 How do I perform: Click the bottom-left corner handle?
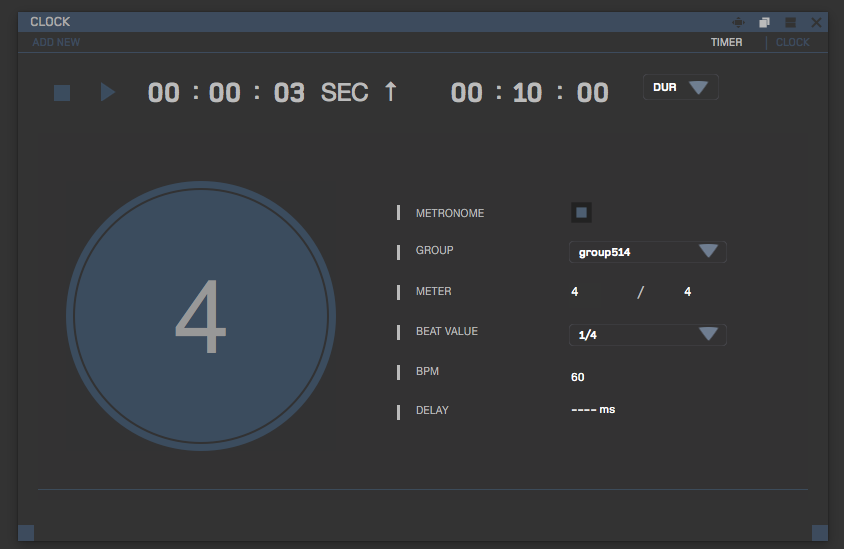tap(26, 533)
